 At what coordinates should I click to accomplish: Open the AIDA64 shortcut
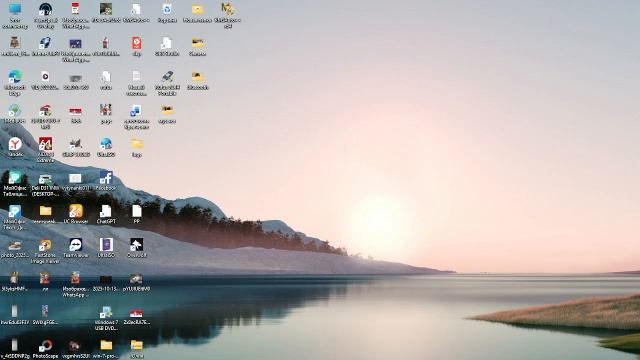pyautogui.click(x=45, y=144)
